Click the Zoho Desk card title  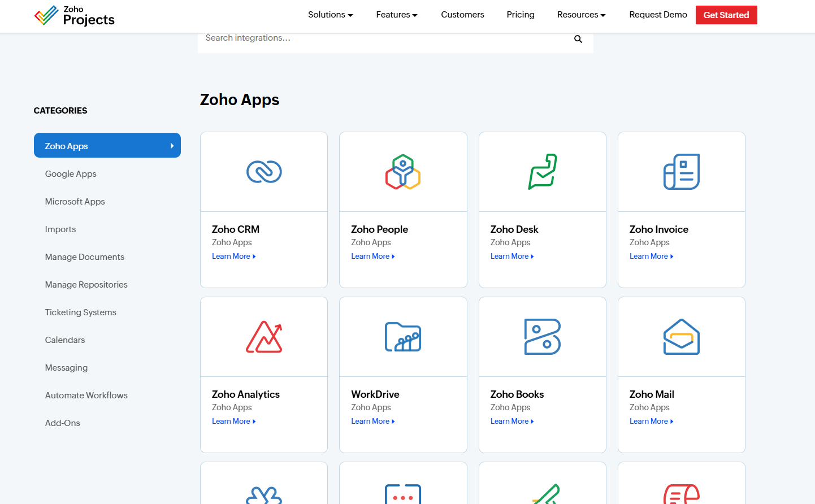[514, 229]
